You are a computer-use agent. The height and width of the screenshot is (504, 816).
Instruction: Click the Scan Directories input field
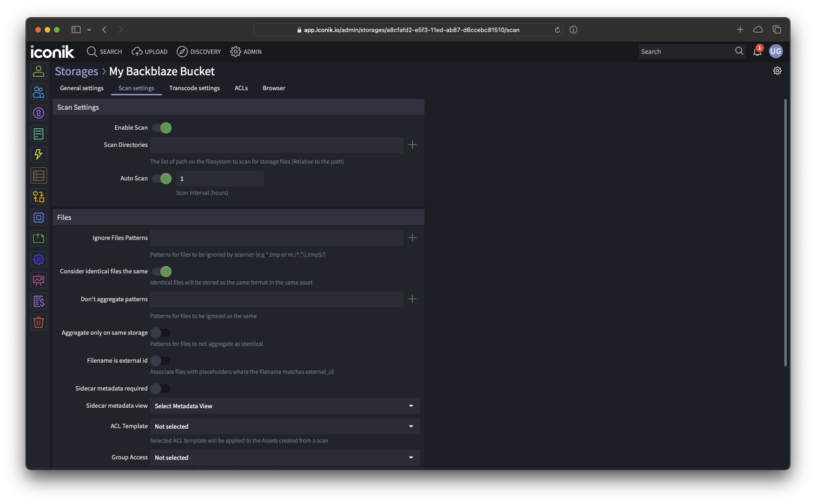(277, 145)
